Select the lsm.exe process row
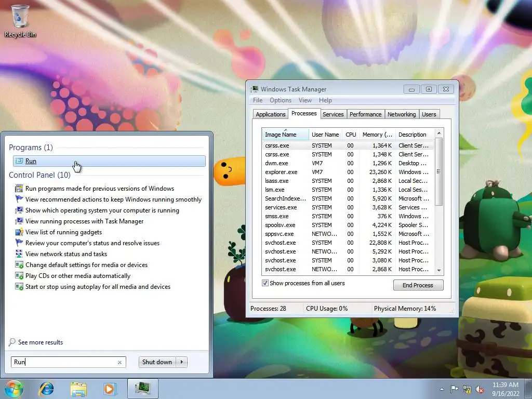Screen dimensions: 532x399 pos(348,190)
